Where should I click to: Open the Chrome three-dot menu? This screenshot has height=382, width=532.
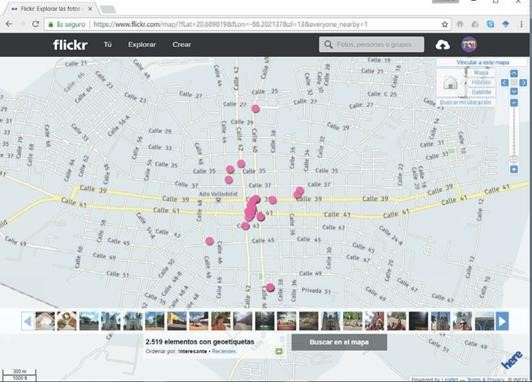pos(521,24)
